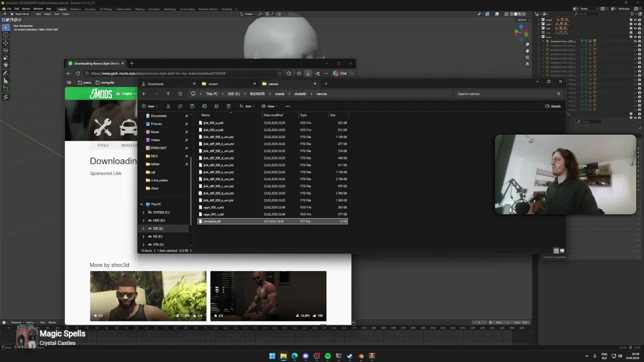Image resolution: width=644 pixels, height=362 pixels.
Task: Click the dodatki breadcrumb in the address bar
Action: tap(300, 94)
